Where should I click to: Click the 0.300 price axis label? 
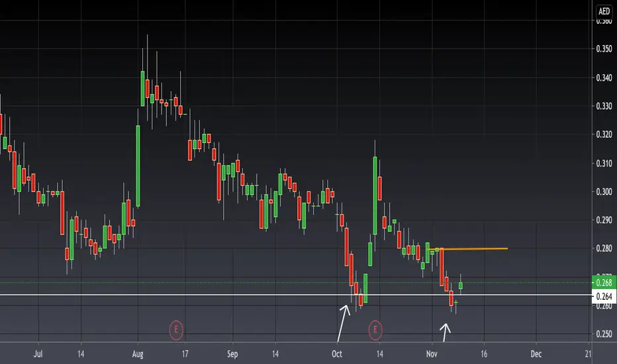604,192
